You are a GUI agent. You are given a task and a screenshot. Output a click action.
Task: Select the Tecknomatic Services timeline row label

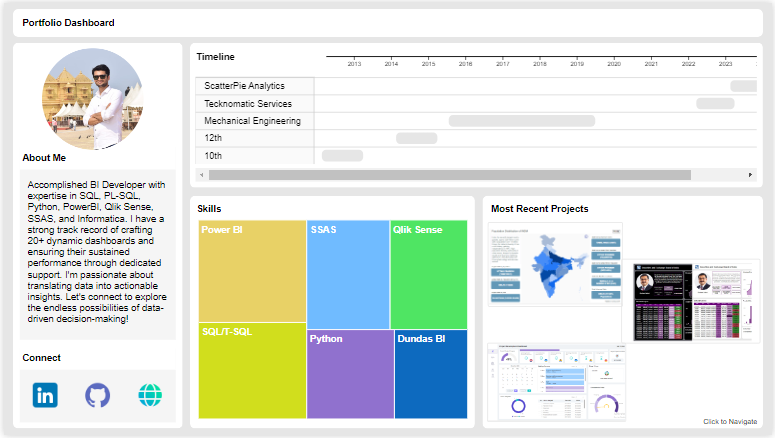[248, 104]
